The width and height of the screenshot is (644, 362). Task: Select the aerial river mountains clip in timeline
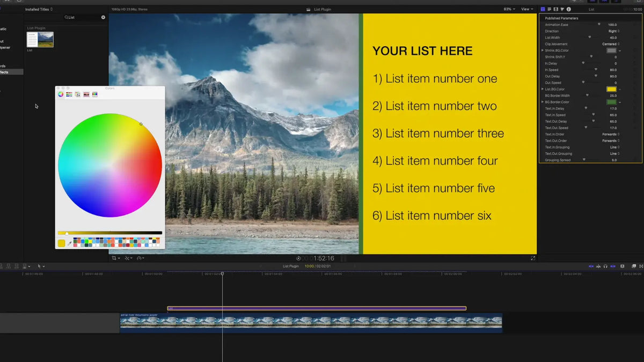tap(311, 323)
